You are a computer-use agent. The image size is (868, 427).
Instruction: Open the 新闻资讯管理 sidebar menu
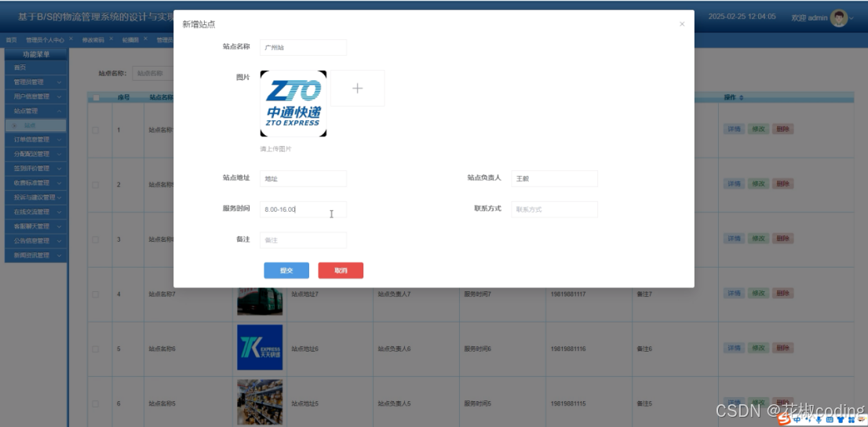(x=36, y=255)
